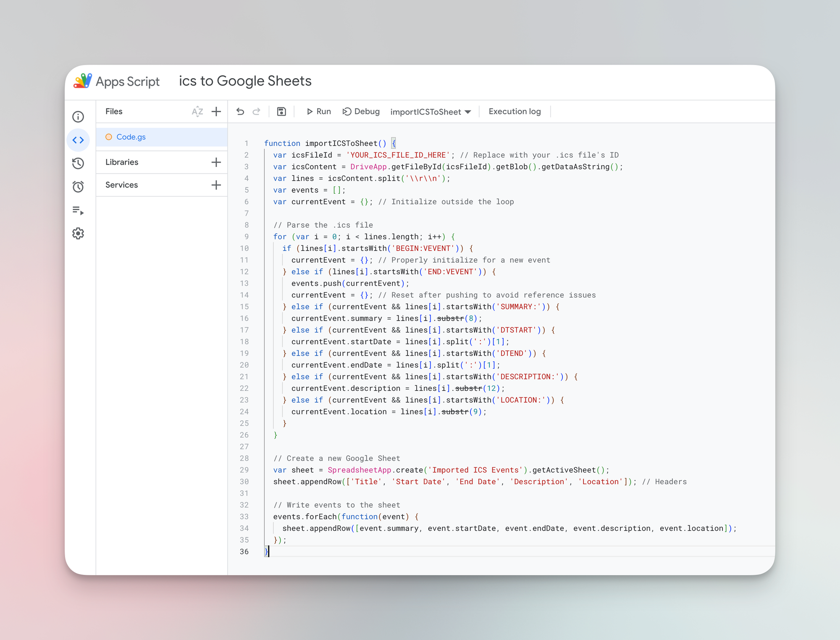The image size is (840, 640).
Task: Click the Files section header
Action: (x=114, y=111)
